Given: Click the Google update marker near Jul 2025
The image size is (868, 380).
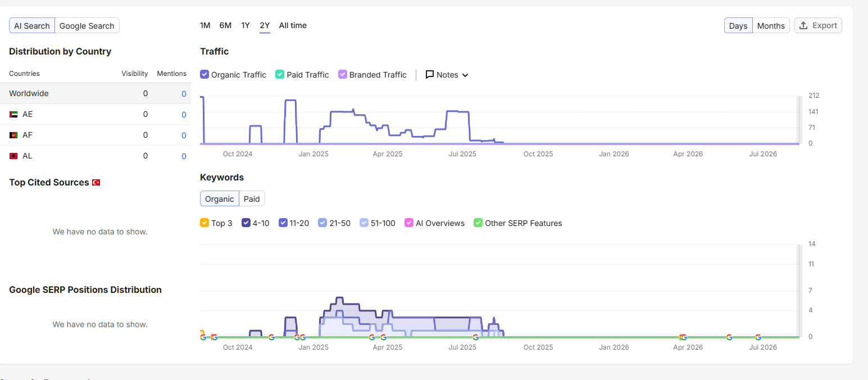Looking at the screenshot, I should pos(476,337).
